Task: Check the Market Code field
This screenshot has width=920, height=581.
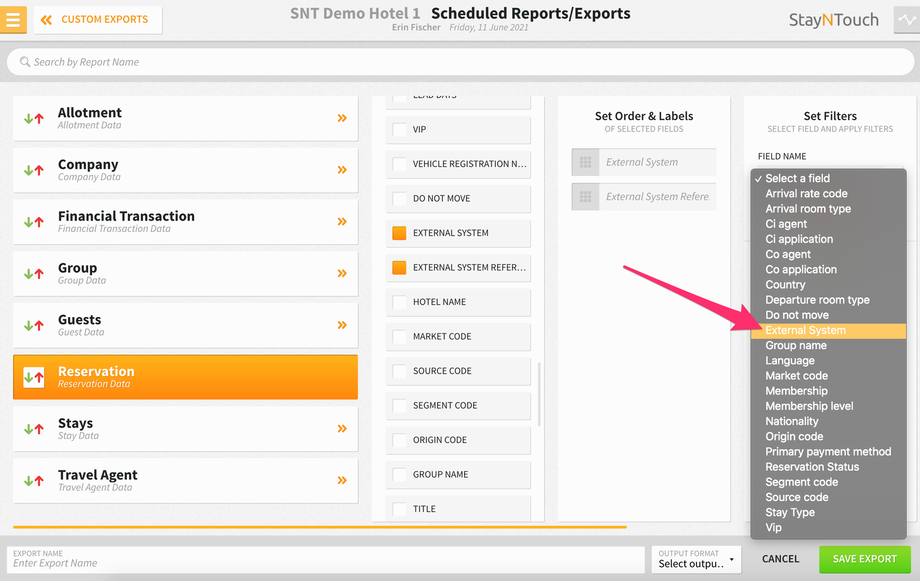Action: pyautogui.click(x=399, y=337)
